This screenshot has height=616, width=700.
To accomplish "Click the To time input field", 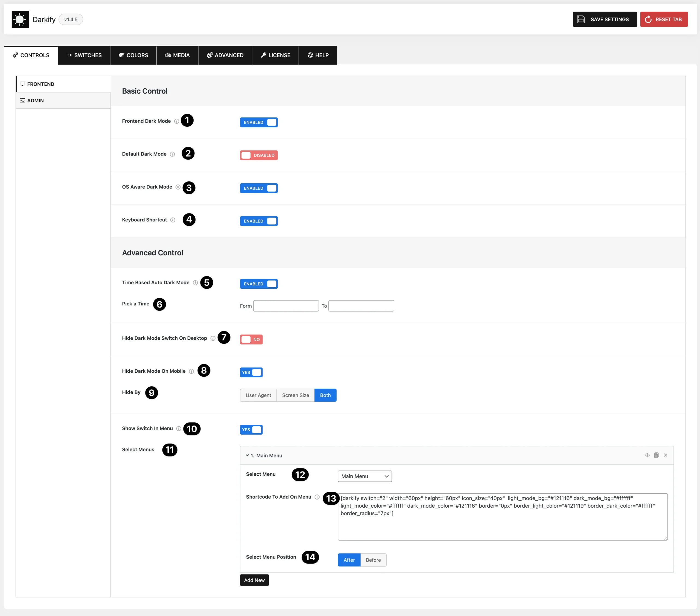I will tap(361, 306).
